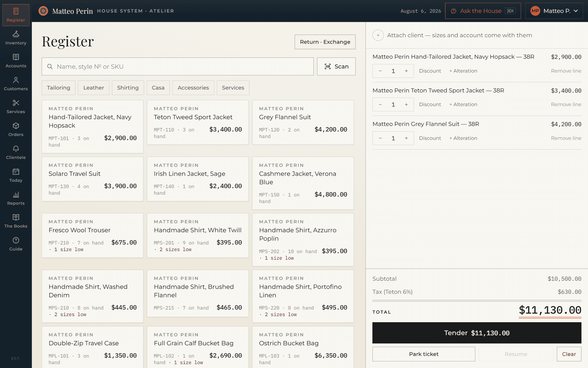The height and width of the screenshot is (368, 588).
Task: Add Handmade Shirt, Portofino Linen card
Action: pyautogui.click(x=303, y=296)
